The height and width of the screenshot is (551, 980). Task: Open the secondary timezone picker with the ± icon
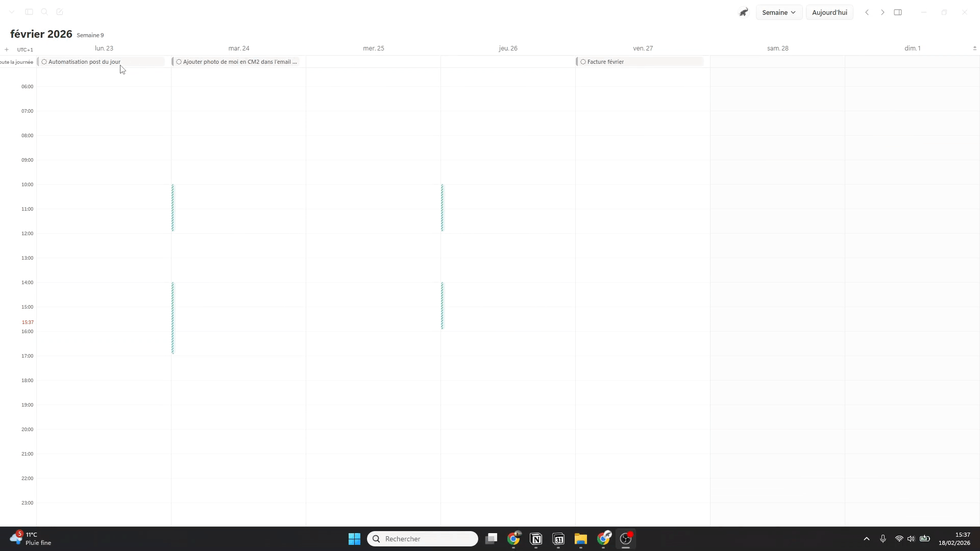974,48
